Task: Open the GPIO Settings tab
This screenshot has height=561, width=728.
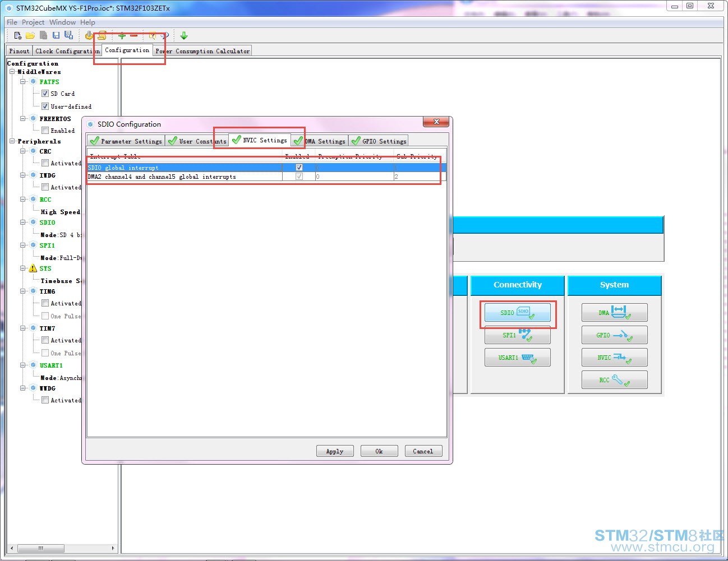Action: coord(379,141)
